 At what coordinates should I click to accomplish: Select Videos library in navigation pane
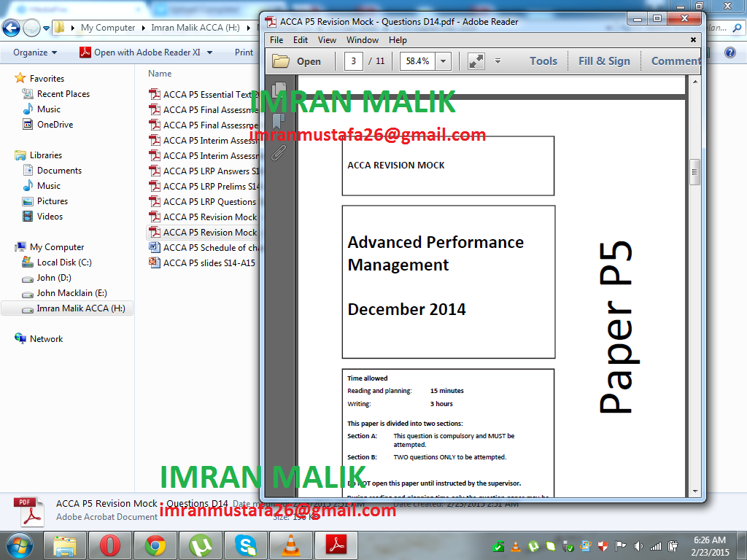[x=50, y=216]
